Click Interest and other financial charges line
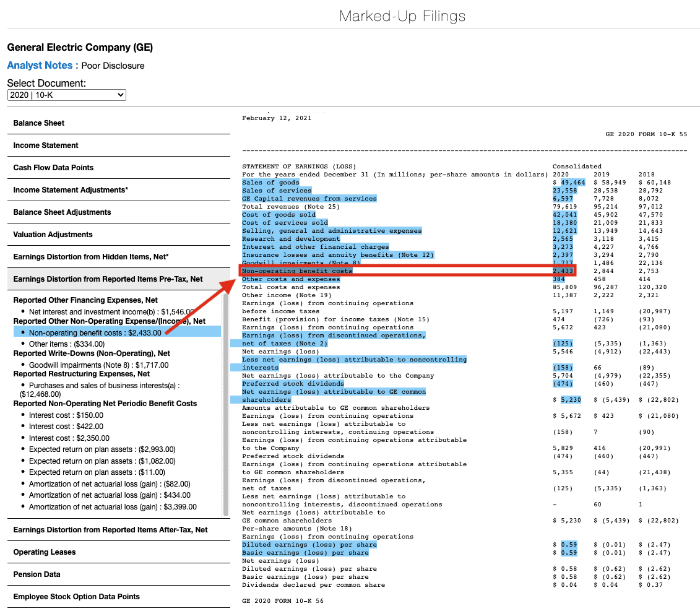This screenshot has height=611, width=700. tap(316, 247)
